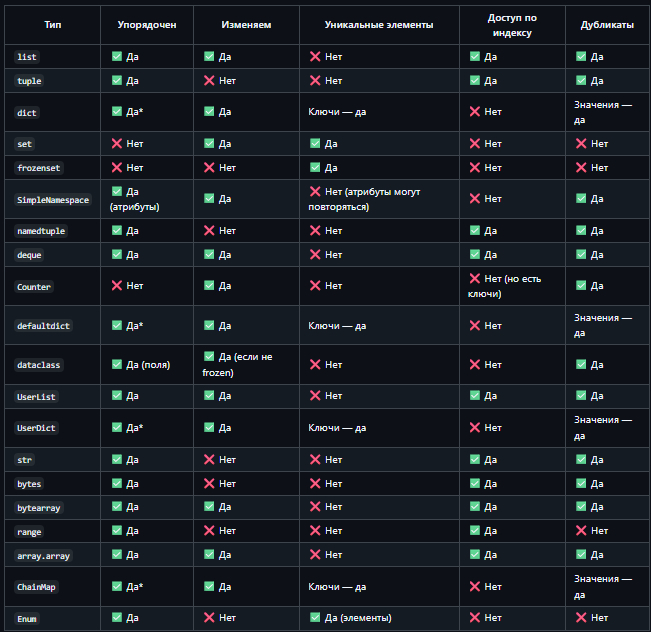Click the Упорядочен column header
This screenshot has height=632, width=651.
[x=146, y=24]
